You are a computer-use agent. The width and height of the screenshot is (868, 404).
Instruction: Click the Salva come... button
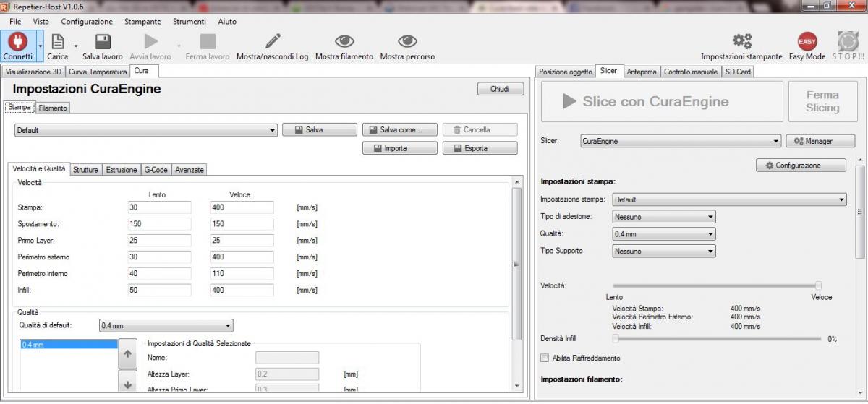(x=400, y=130)
